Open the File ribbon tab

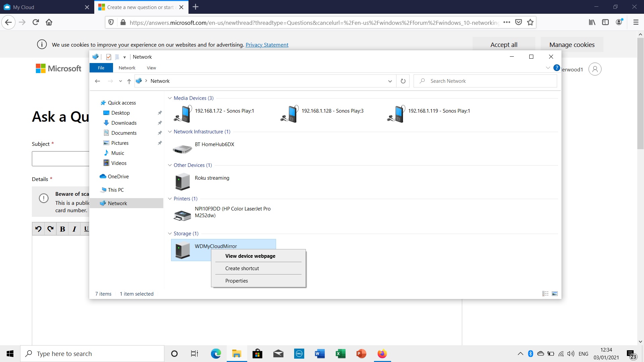(x=101, y=68)
